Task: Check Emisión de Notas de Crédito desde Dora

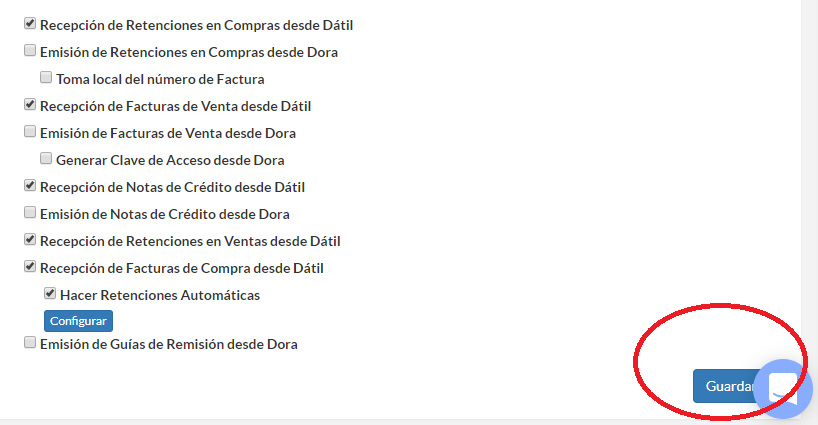Action: tap(30, 212)
